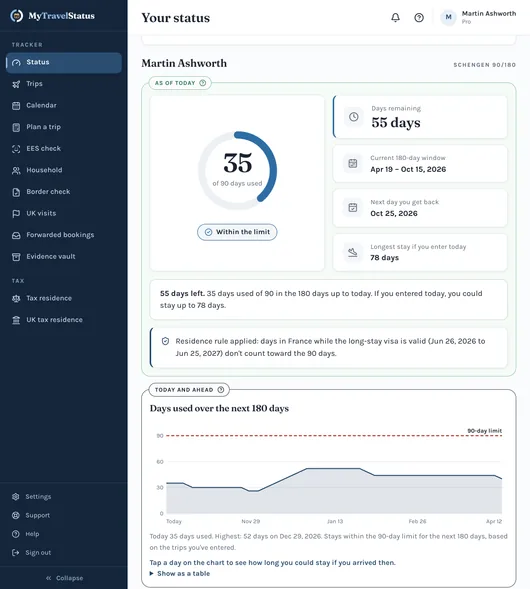
Task: Open the header help question-mark icon
Action: 419,18
